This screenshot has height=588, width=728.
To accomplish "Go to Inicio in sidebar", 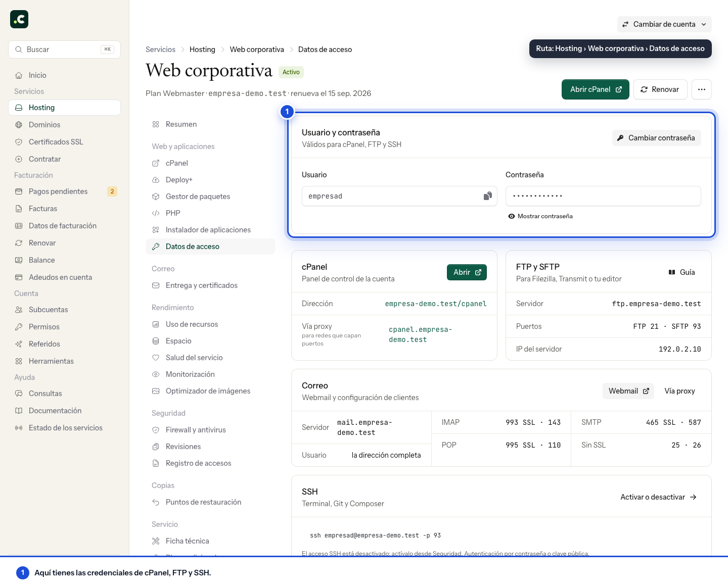I will 65,75.
